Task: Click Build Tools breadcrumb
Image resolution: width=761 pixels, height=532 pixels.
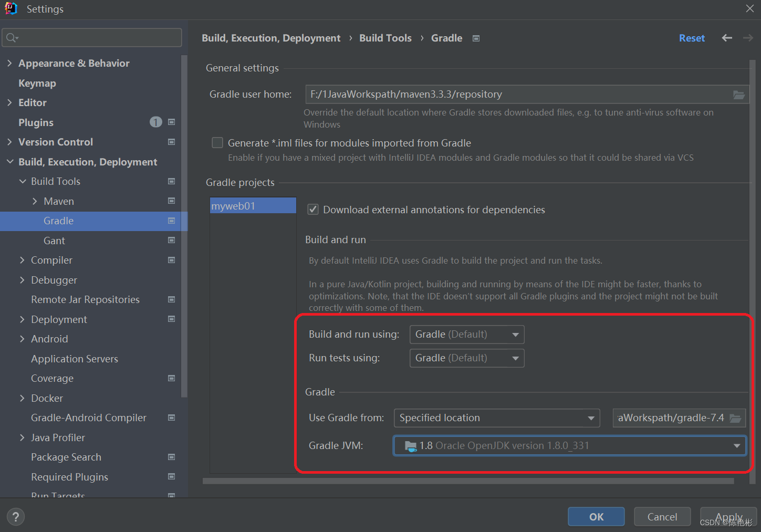Action: (385, 38)
